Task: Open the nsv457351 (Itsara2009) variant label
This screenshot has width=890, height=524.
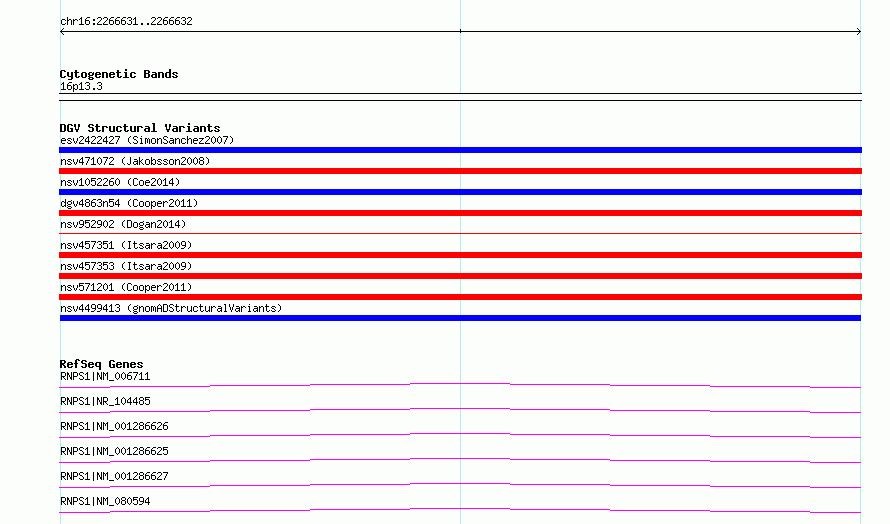Action: coord(126,245)
